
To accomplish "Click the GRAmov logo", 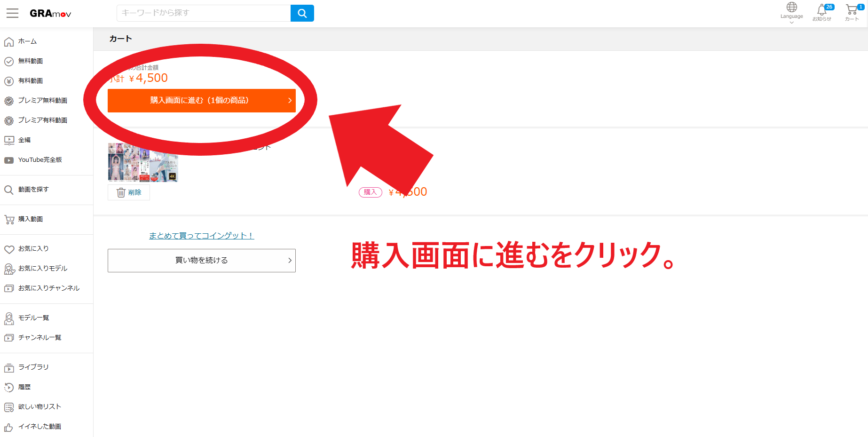I will [50, 14].
